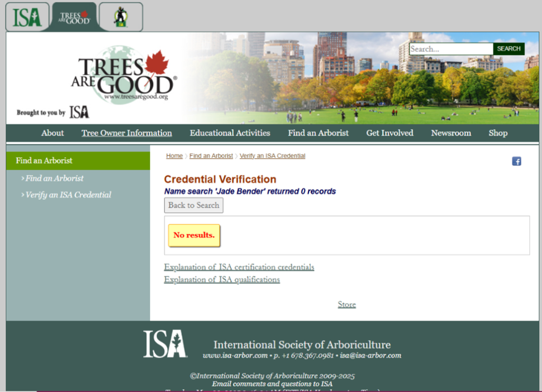Go to the Home breadcrumb
Image resolution: width=542 pixels, height=392 pixels.
coord(174,156)
